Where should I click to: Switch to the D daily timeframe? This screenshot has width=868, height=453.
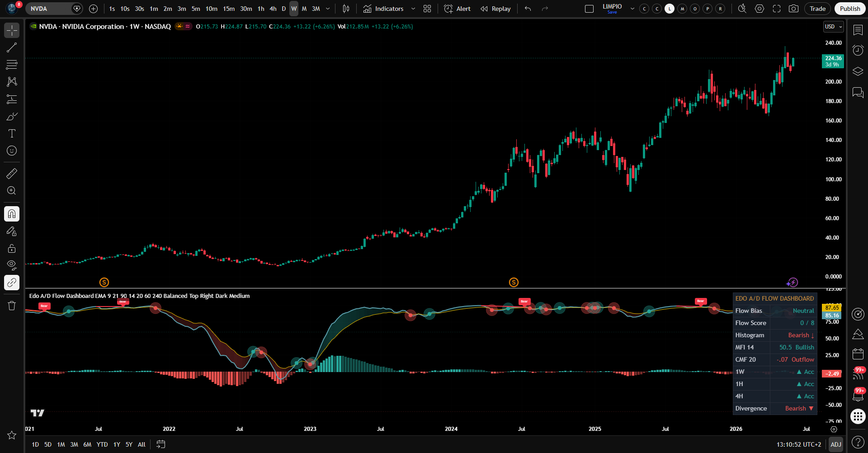(x=284, y=9)
